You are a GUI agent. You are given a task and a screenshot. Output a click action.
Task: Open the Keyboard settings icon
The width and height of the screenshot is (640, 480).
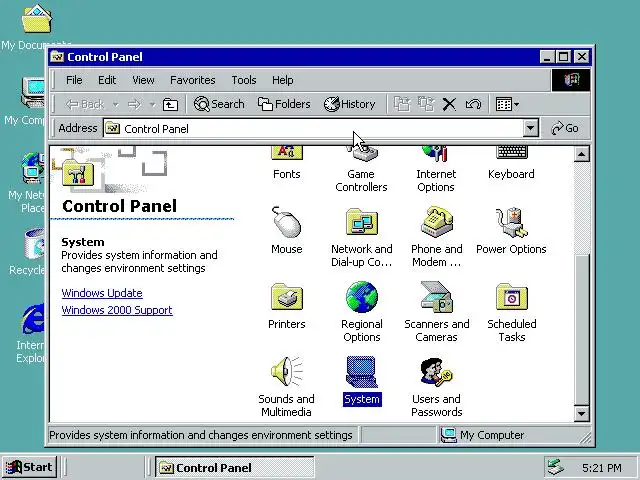point(511,163)
